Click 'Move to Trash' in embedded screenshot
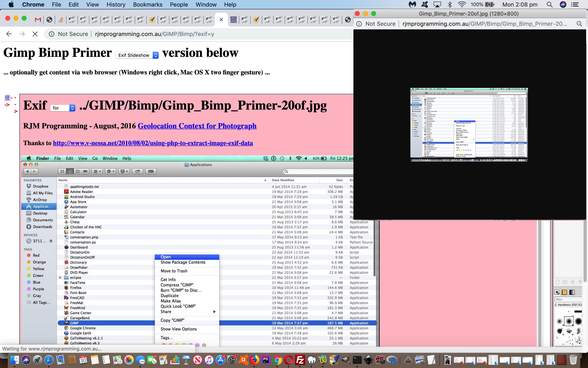This screenshot has width=588, height=368. tap(174, 271)
